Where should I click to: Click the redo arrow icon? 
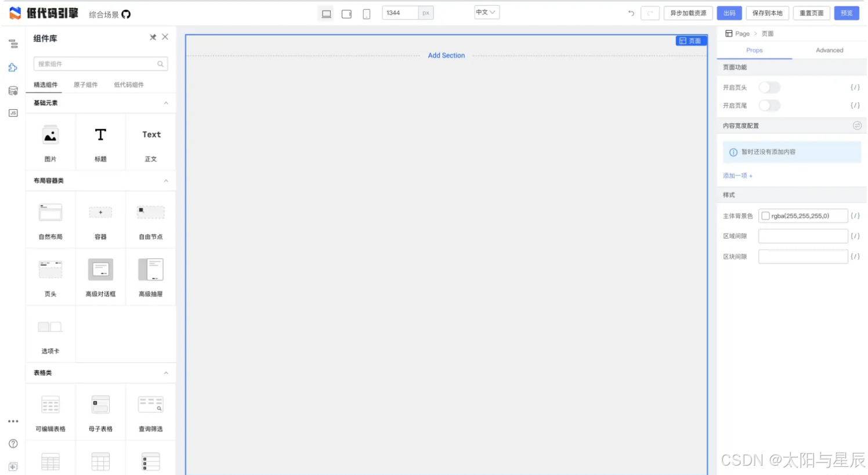[650, 13]
